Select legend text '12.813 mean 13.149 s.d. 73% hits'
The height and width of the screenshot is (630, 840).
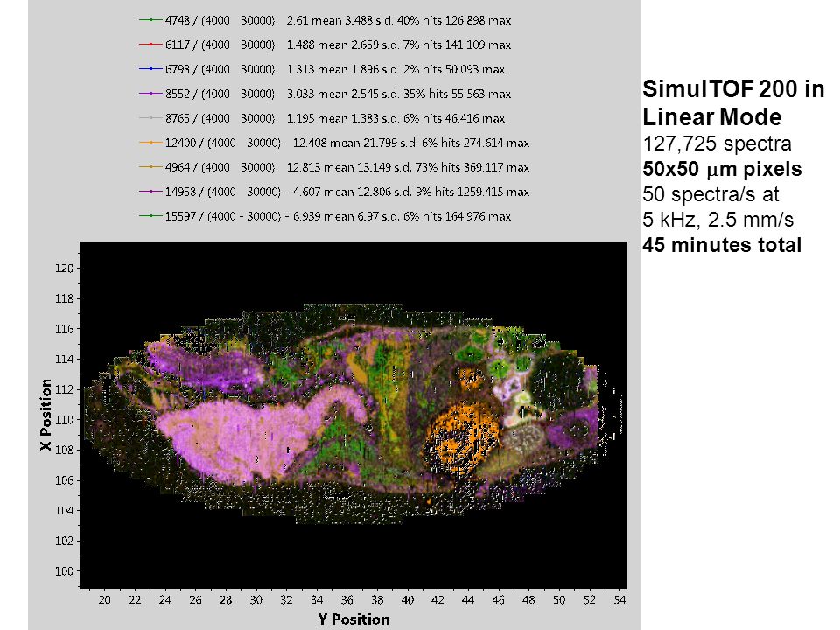coord(374,167)
